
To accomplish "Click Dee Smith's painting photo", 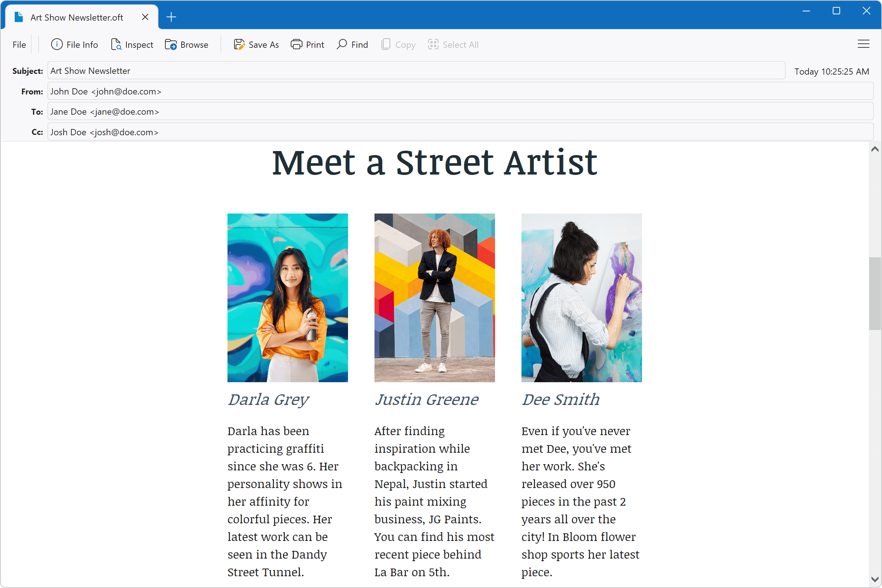I will coord(581,298).
